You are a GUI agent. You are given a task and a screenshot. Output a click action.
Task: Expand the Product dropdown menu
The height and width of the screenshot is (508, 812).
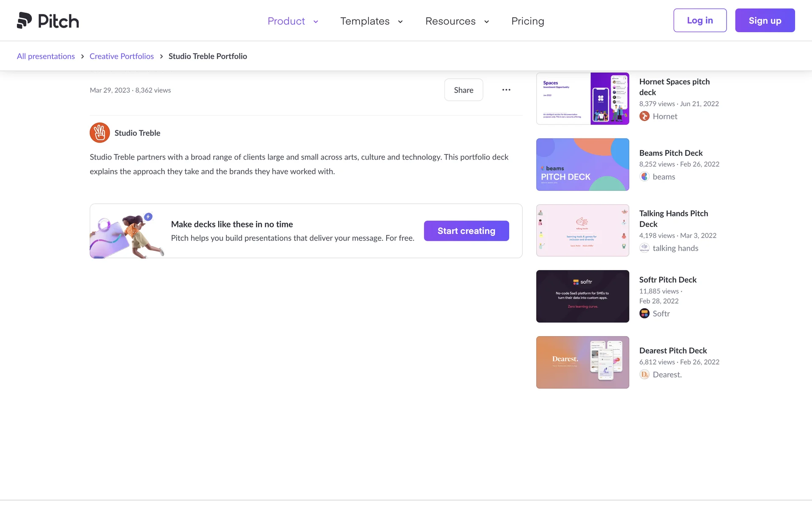click(293, 21)
